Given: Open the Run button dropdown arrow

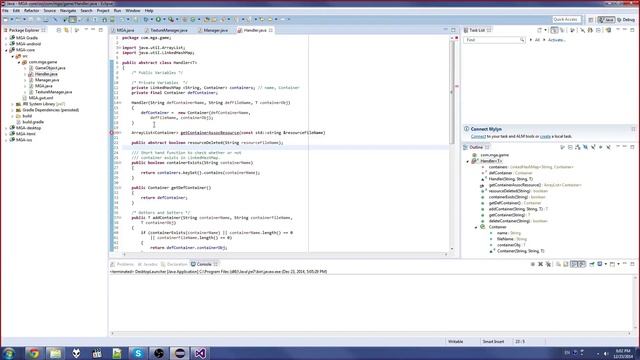Looking at the screenshot, I should click(x=164, y=19).
